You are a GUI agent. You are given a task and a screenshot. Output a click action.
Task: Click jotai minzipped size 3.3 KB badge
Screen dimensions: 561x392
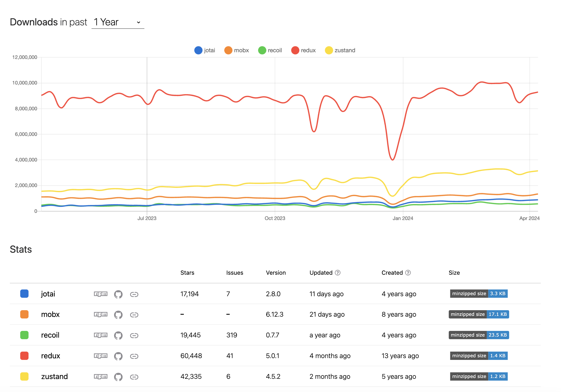pyautogui.click(x=479, y=294)
